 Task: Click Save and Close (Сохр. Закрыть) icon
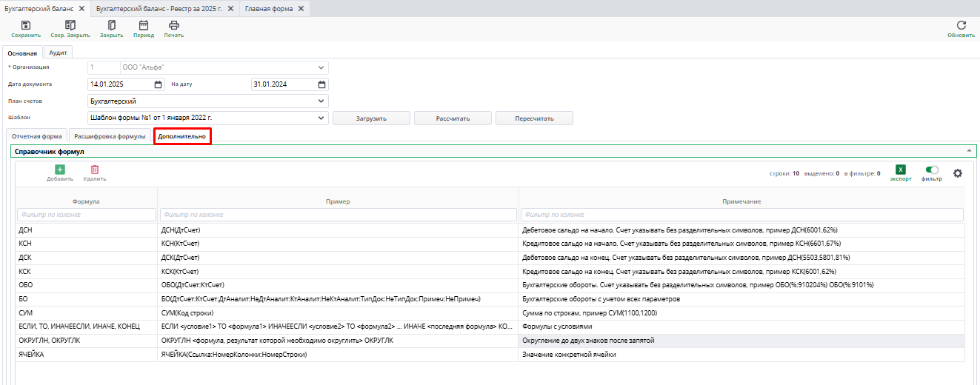point(70,26)
